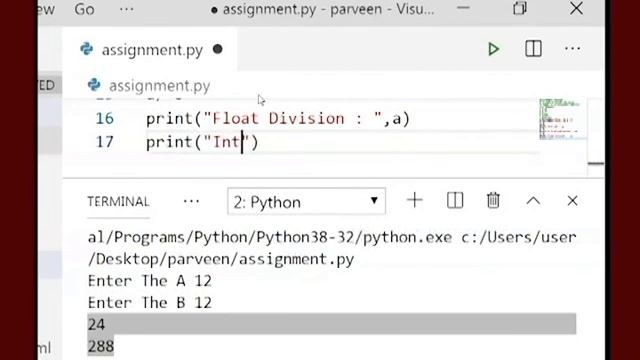This screenshot has height=360, width=640.
Task: Click terminal output value '288'
Action: [x=101, y=346]
